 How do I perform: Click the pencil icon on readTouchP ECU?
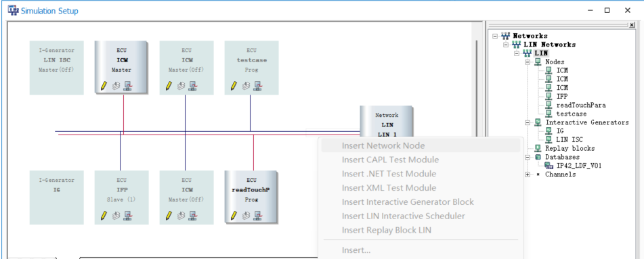pyautogui.click(x=234, y=215)
